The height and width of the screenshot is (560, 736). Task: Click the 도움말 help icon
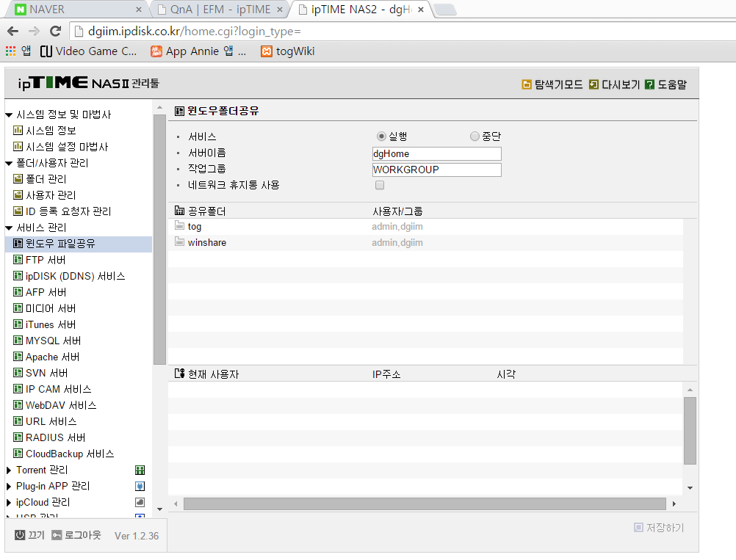click(649, 84)
